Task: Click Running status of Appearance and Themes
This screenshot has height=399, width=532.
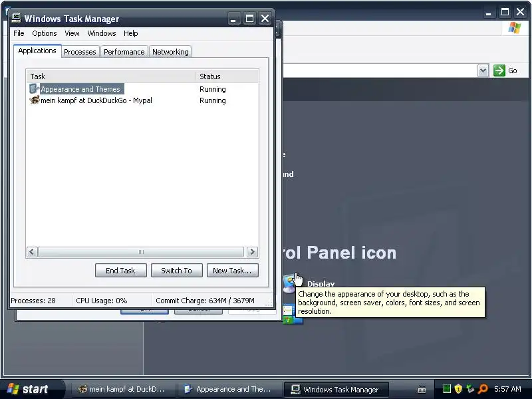Action: click(x=213, y=89)
